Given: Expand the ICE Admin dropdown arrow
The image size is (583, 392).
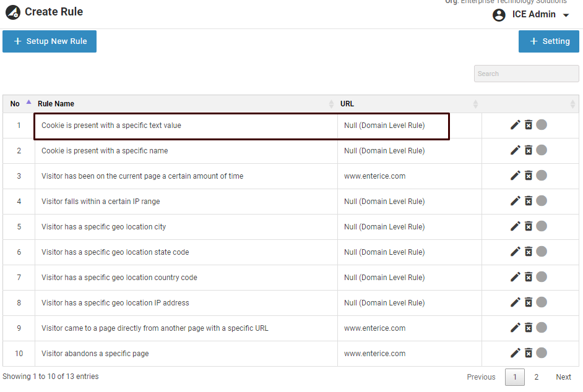Looking at the screenshot, I should pyautogui.click(x=566, y=15).
